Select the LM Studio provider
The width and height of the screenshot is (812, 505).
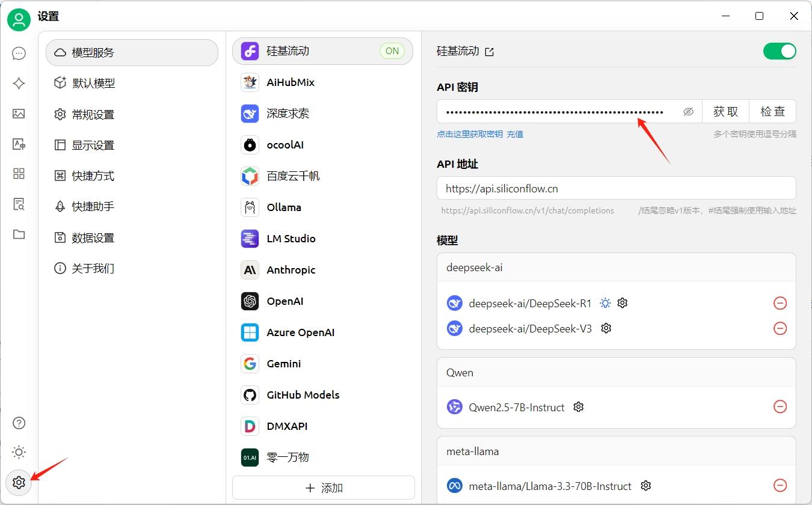coord(323,239)
